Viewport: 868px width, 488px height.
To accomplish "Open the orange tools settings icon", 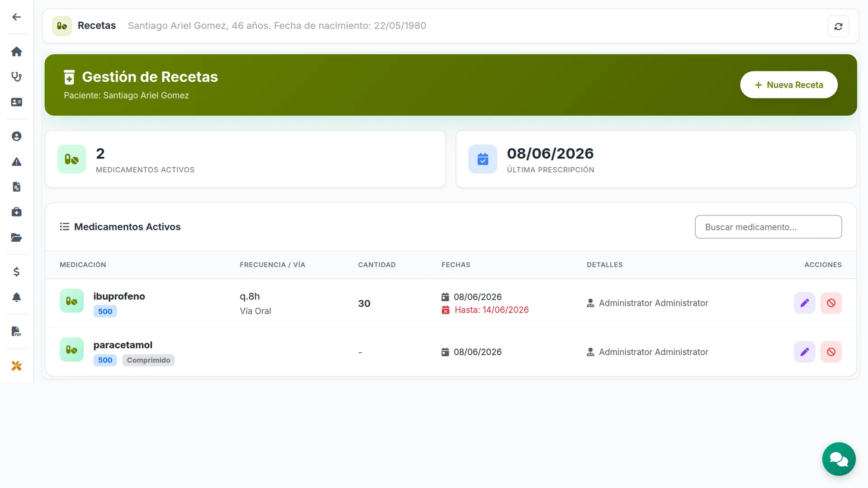I will click(16, 366).
